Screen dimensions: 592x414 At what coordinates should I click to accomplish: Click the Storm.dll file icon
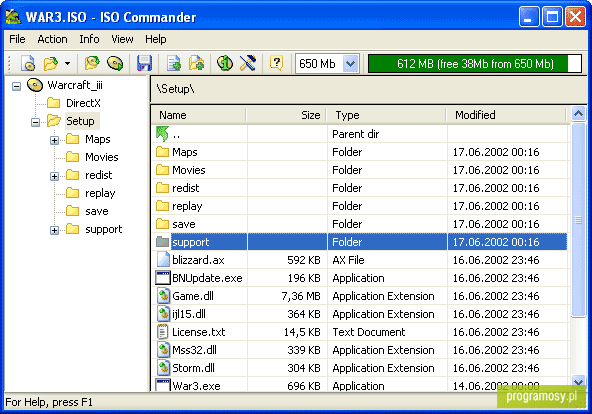click(x=163, y=368)
